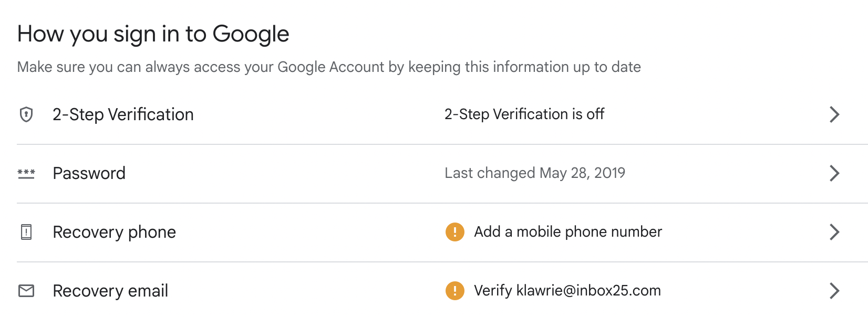
Task: Open Password settings via its chevron arrow
Action: tap(834, 173)
